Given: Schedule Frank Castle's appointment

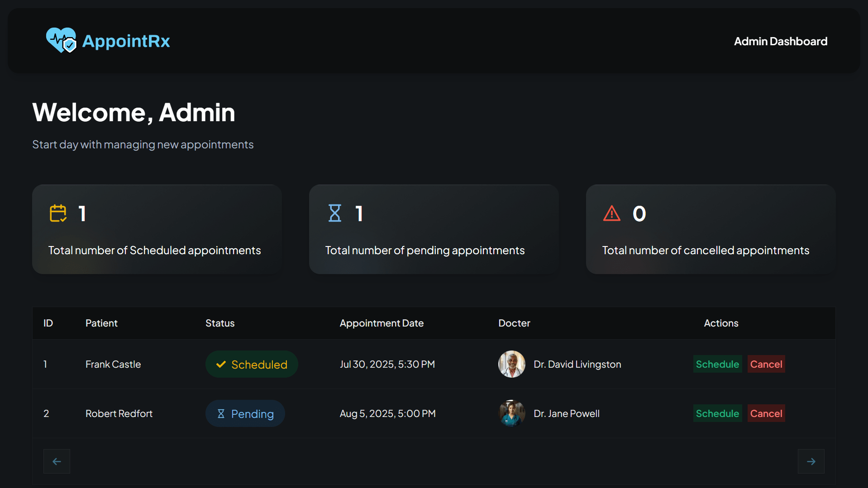Looking at the screenshot, I should point(717,364).
